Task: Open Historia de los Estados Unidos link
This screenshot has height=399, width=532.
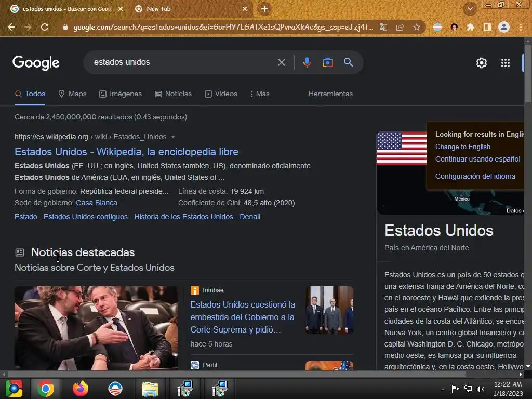Action: point(183,217)
